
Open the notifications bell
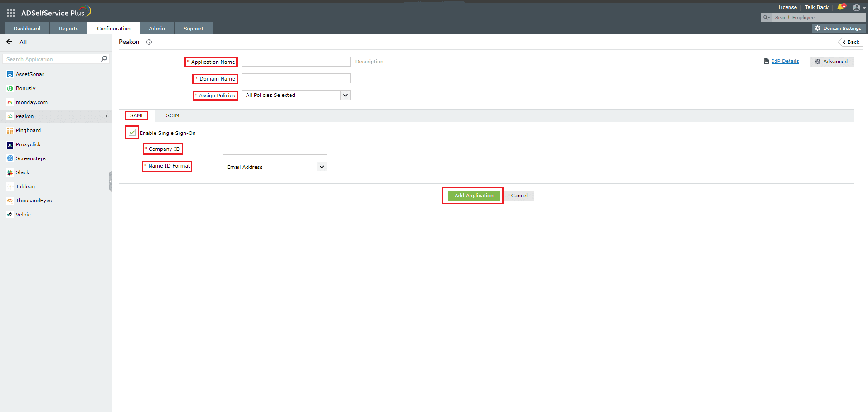point(841,7)
